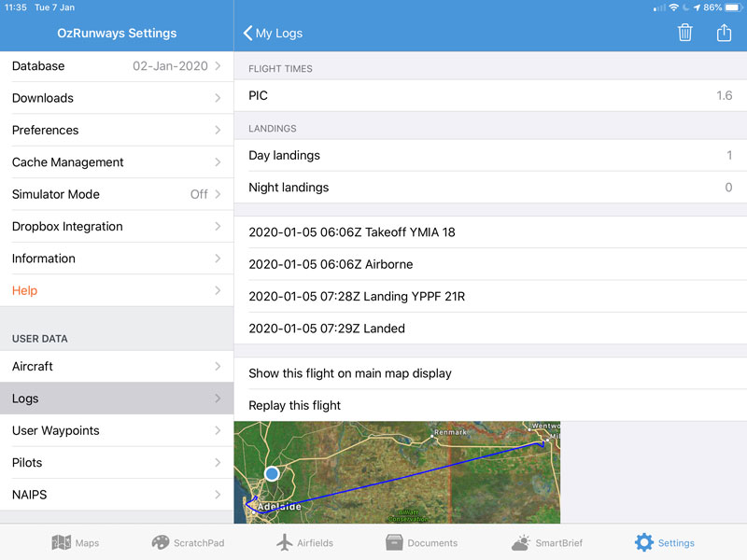Select the 06:06Z Airborne log entry
747x560 pixels.
pyautogui.click(x=490, y=264)
